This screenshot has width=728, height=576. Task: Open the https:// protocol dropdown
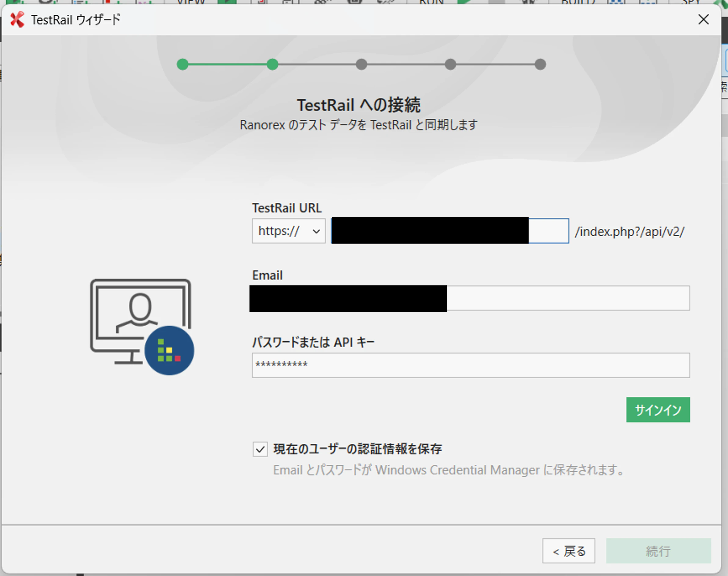289,231
